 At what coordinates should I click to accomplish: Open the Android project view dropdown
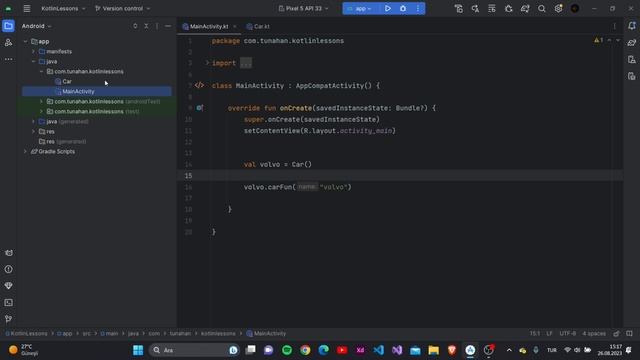click(x=37, y=26)
